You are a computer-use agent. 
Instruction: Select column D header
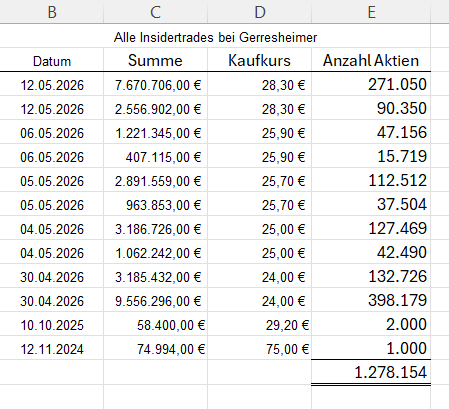pos(259,12)
